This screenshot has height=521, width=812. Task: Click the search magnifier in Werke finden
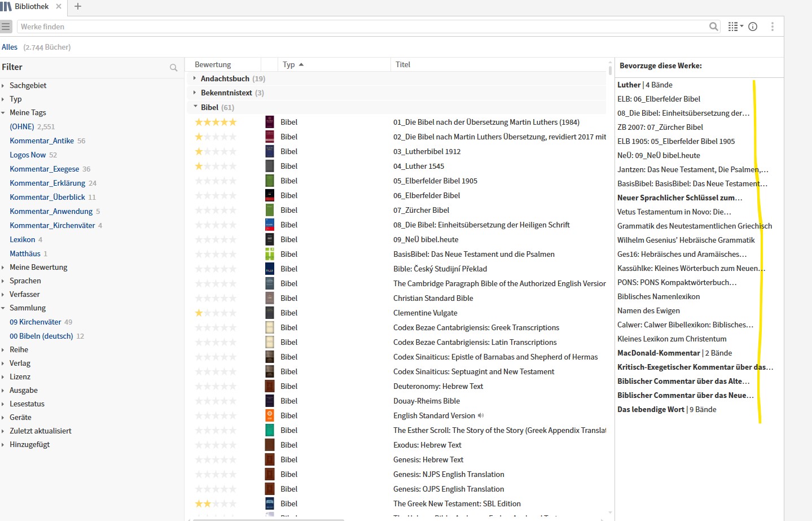(714, 27)
